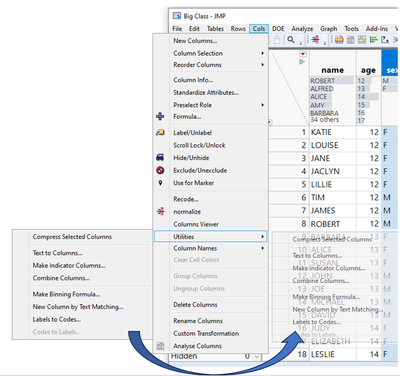Click the icon beside the normalize menu entry

[x=160, y=211]
